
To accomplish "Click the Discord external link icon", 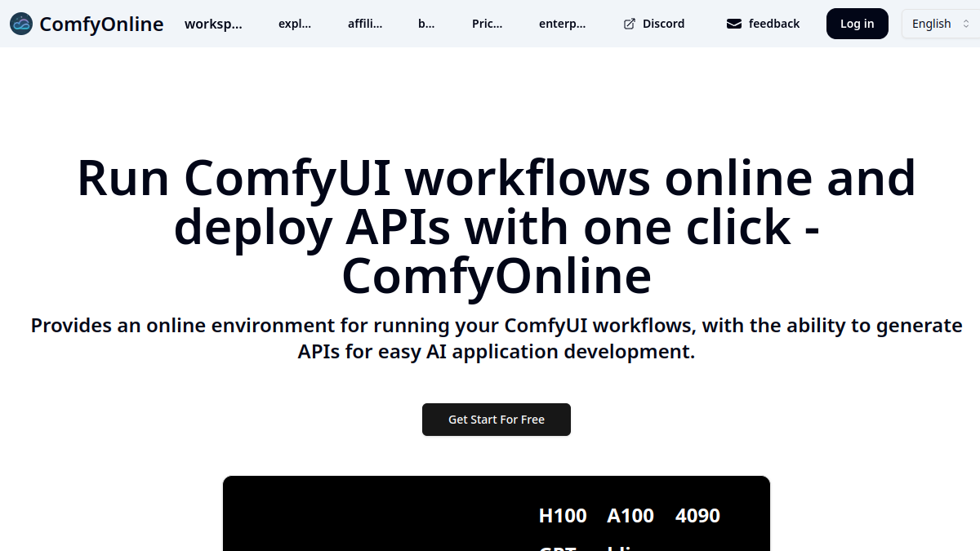I will [x=629, y=24].
